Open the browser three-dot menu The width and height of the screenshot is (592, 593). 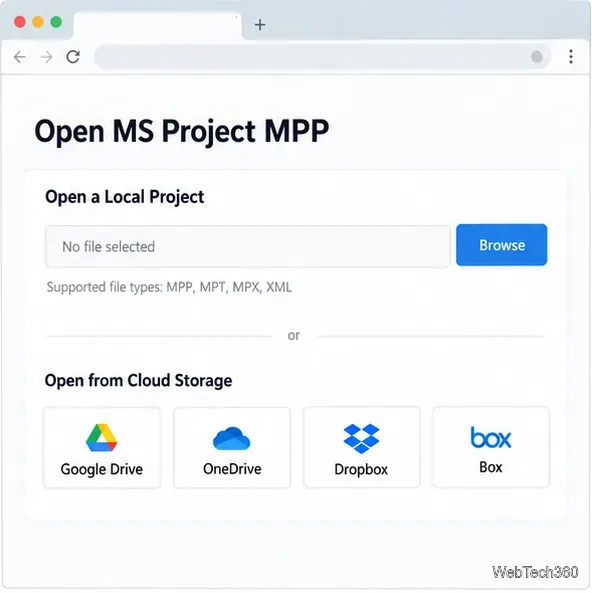click(571, 57)
